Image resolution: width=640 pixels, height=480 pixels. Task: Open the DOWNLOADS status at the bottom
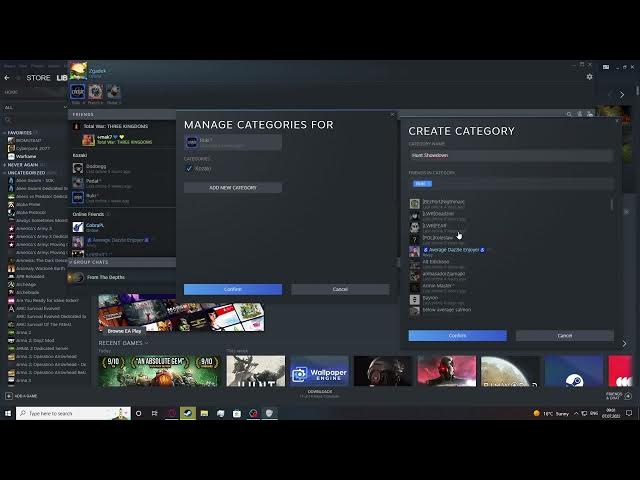(320, 393)
